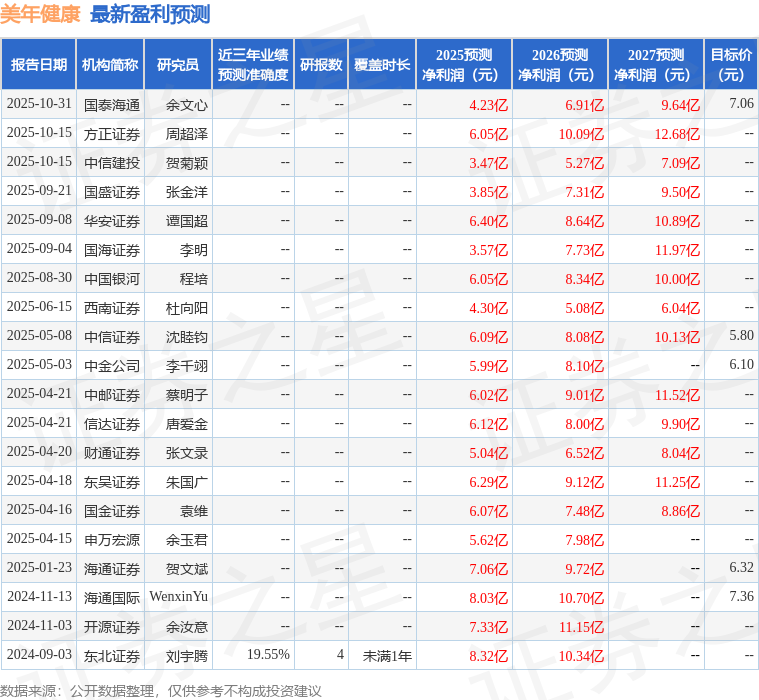
Task: Click institution 开源证券
Action: click(112, 627)
